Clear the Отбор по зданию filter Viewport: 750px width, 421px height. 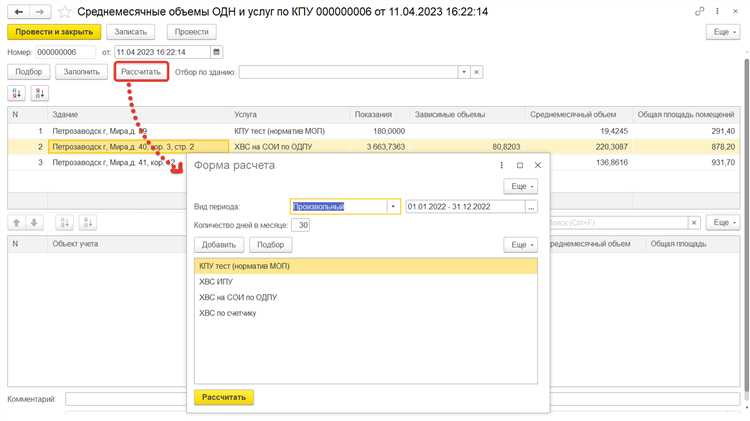[x=477, y=72]
